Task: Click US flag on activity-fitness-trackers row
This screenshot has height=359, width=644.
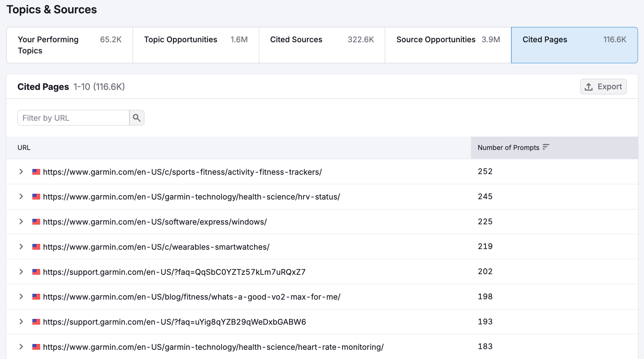Action: [x=36, y=172]
